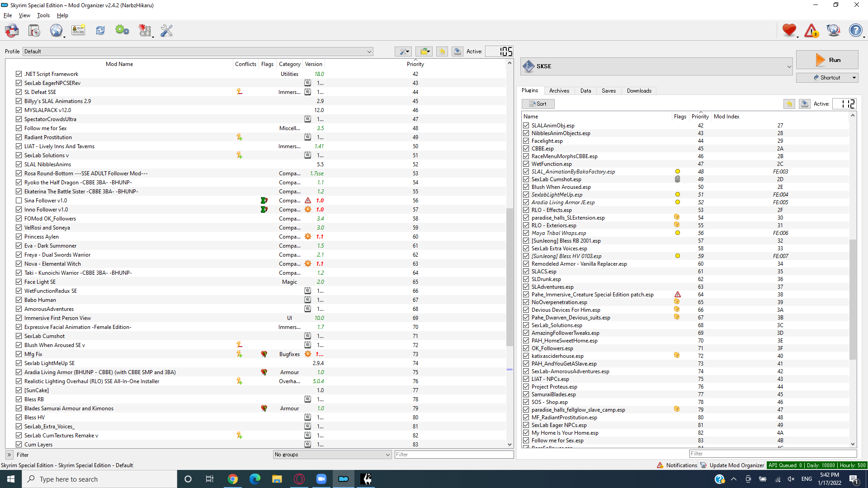Open the Help menu
This screenshot has height=488, width=868.
click(x=62, y=15)
